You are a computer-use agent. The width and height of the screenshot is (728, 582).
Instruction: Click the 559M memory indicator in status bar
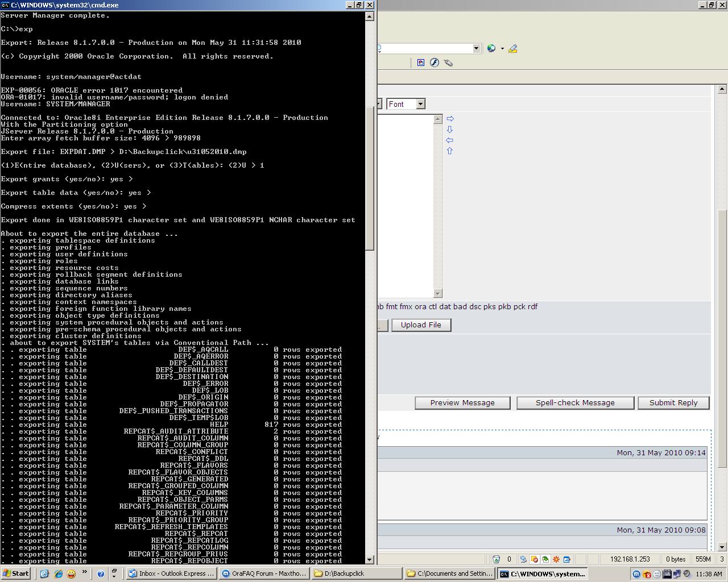coord(703,559)
